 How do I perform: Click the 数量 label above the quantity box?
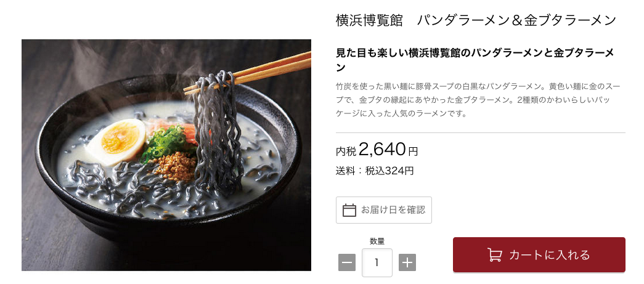tap(377, 241)
